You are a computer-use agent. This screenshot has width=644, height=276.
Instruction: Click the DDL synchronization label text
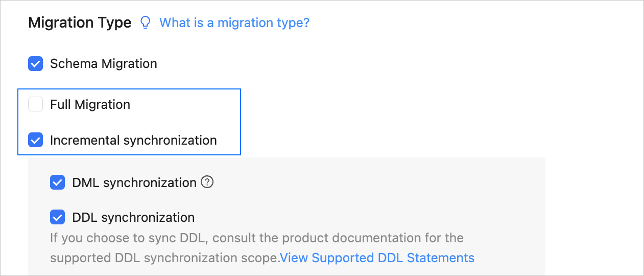coord(133,217)
